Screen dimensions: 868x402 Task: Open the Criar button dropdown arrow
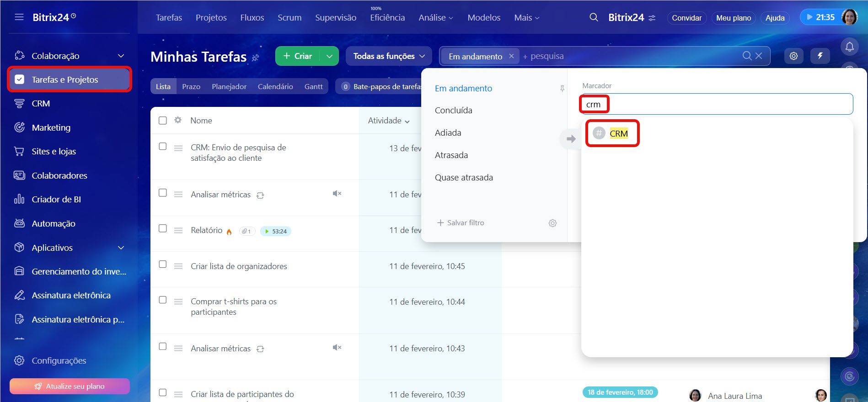click(329, 56)
